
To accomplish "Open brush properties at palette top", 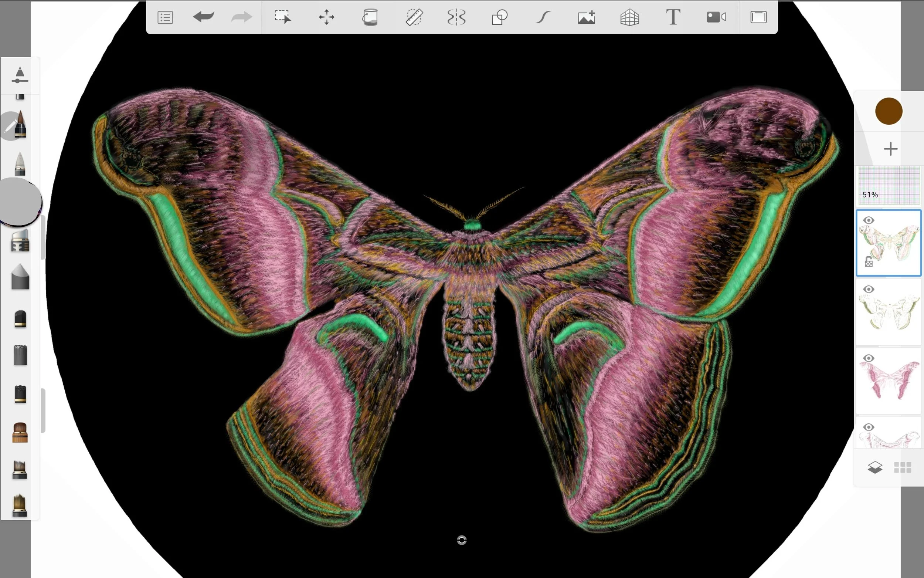I will [20, 75].
